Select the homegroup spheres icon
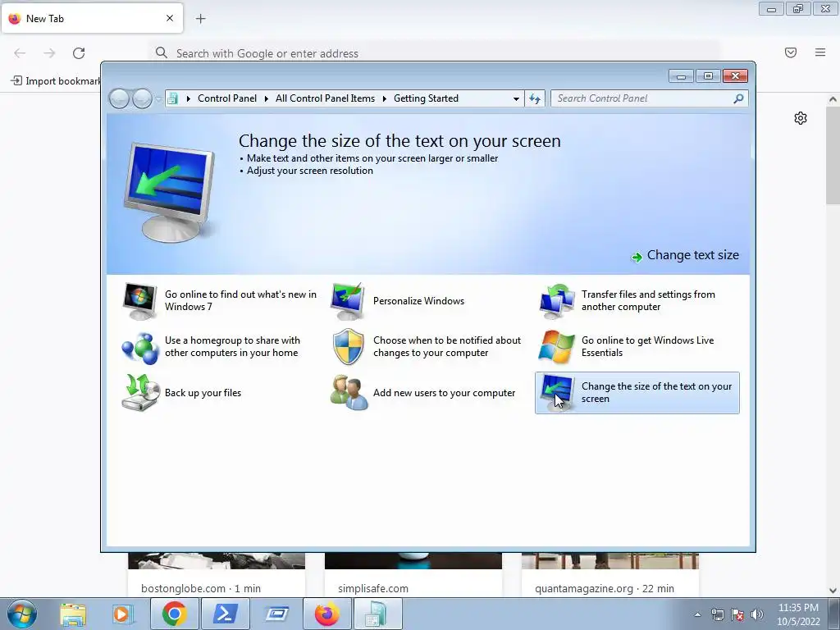The image size is (840, 630). (139, 347)
